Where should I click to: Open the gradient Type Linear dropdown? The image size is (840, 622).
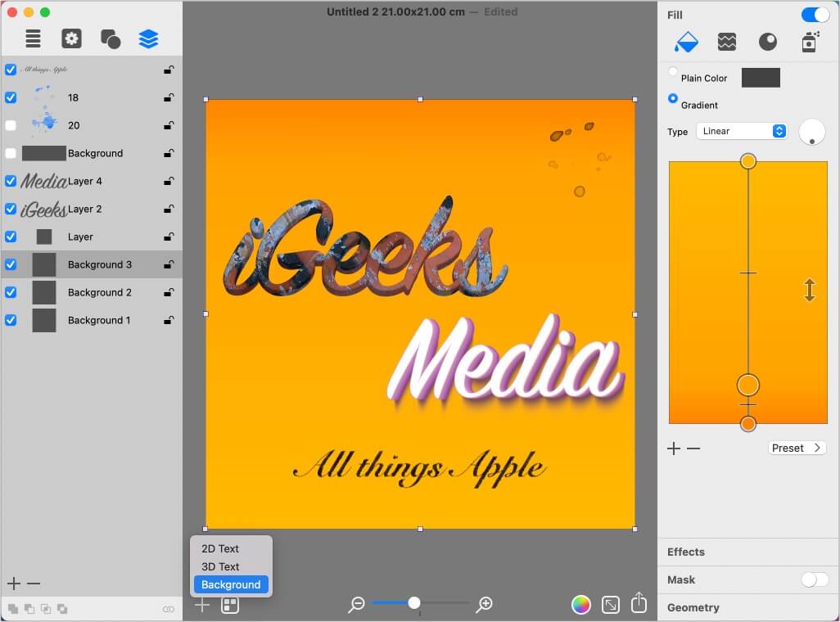742,131
